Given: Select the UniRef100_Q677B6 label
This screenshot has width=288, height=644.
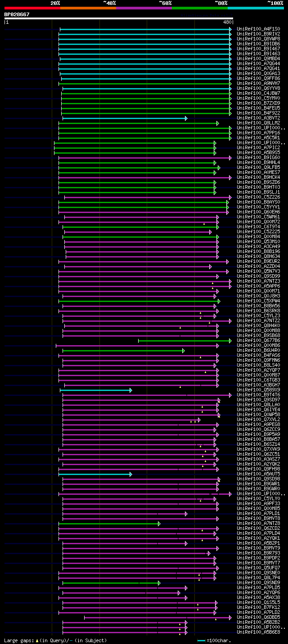Looking at the screenshot, I should pos(258,341).
